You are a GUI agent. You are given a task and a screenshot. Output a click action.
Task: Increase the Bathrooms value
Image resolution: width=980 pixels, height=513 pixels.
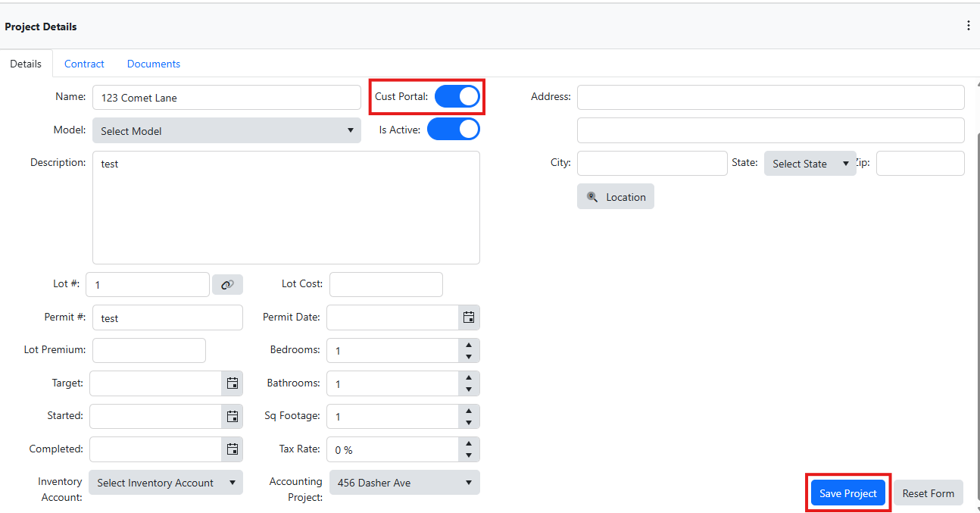(x=469, y=377)
